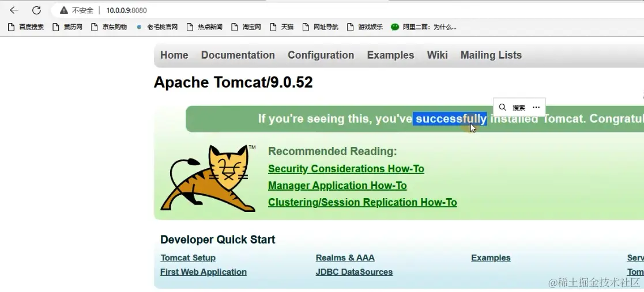The image size is (644, 292).
Task: Click the Developer Quick Start heading
Action: [218, 240]
